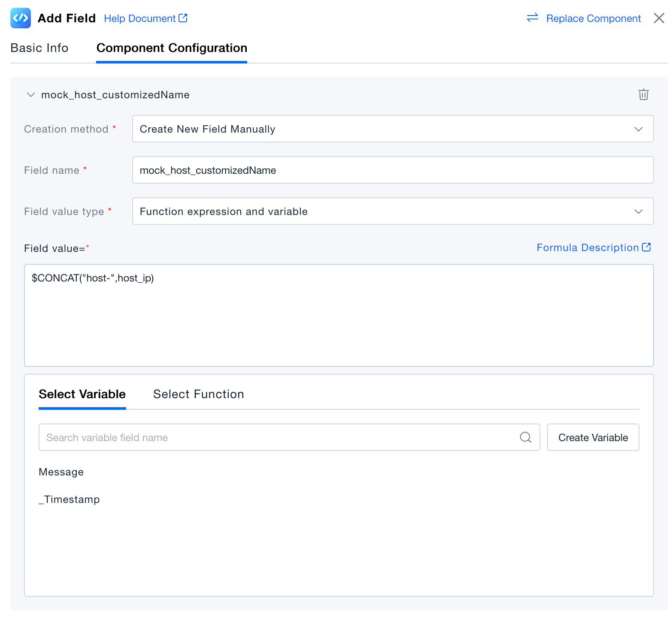Open the Help Document link
Viewport: 672px width, 617px height.
(140, 18)
